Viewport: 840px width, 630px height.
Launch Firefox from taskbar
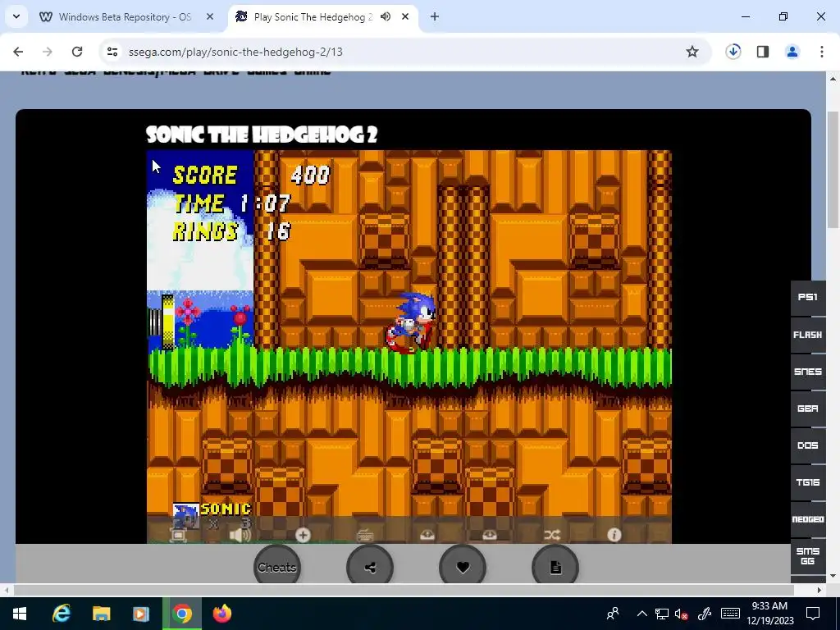click(x=221, y=614)
